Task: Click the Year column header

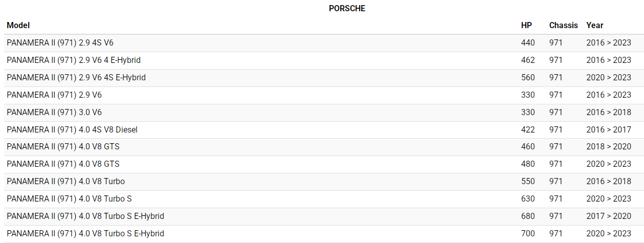Action: tap(595, 25)
